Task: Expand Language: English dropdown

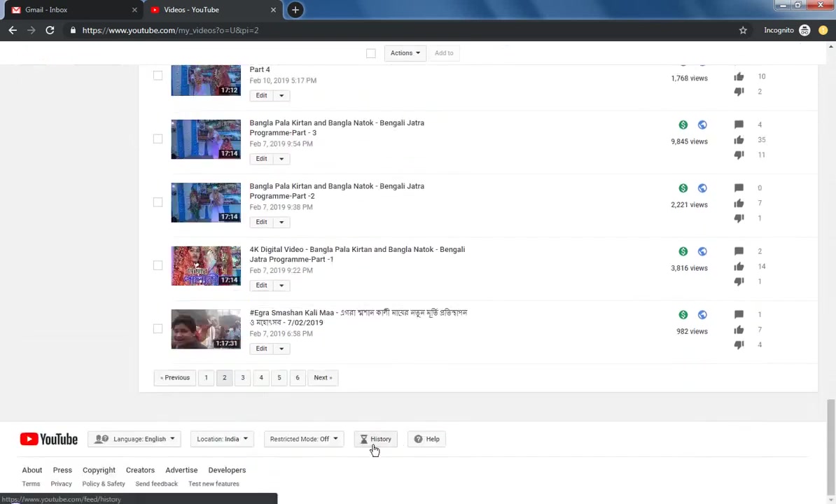Action: pyautogui.click(x=134, y=439)
